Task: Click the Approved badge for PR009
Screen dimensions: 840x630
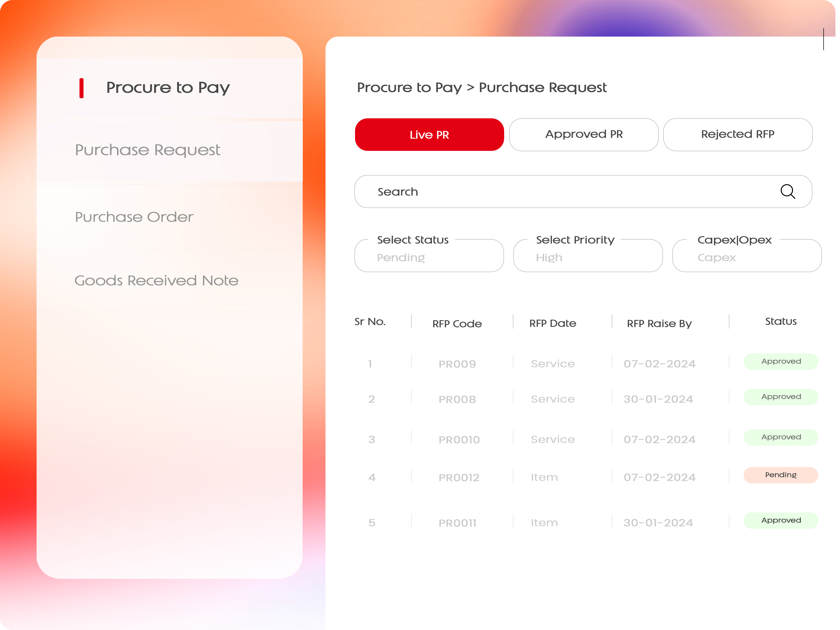Action: point(781,361)
